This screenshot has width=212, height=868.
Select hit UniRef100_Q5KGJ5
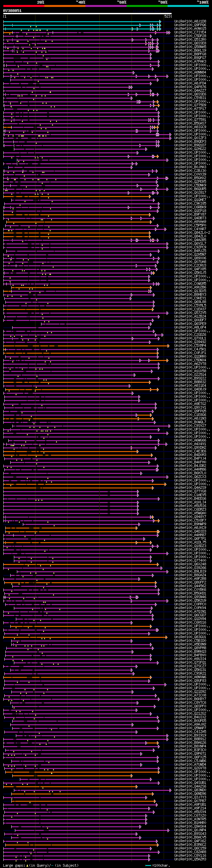coord(190,273)
